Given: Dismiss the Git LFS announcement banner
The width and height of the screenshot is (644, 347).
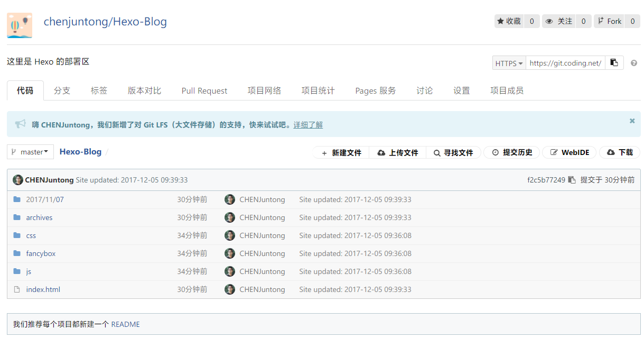Looking at the screenshot, I should click(x=632, y=121).
